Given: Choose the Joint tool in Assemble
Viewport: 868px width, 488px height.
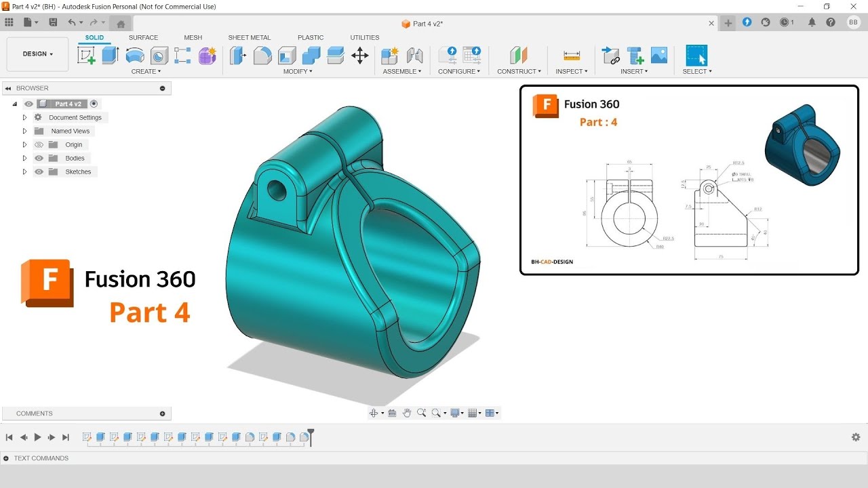Looking at the screenshot, I should (414, 56).
